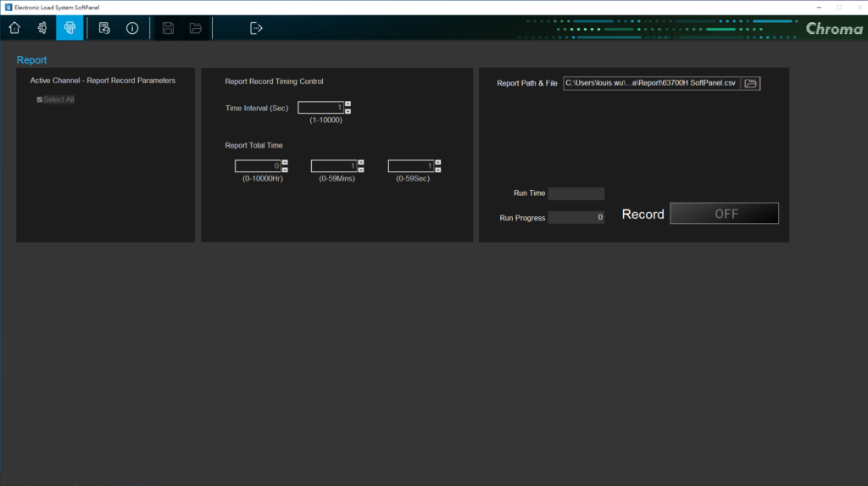Open the settings gear icon
Screen dimensions: 868x486
point(42,28)
